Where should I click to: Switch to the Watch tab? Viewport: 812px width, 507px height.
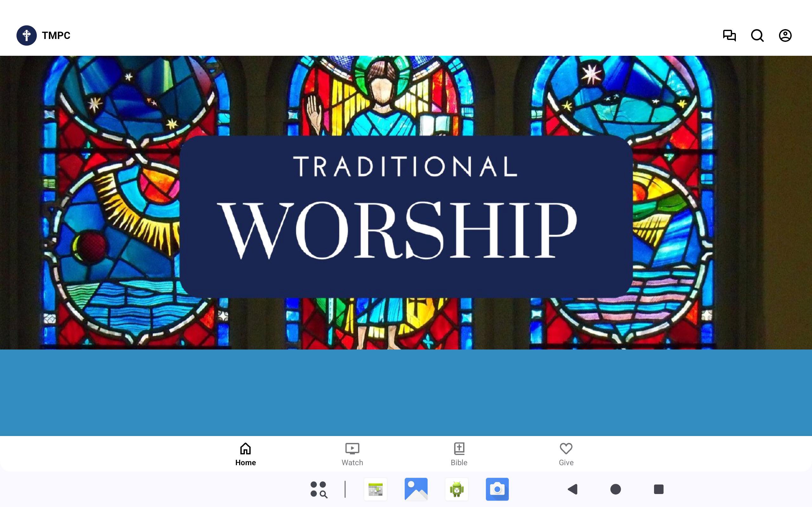pos(352,454)
